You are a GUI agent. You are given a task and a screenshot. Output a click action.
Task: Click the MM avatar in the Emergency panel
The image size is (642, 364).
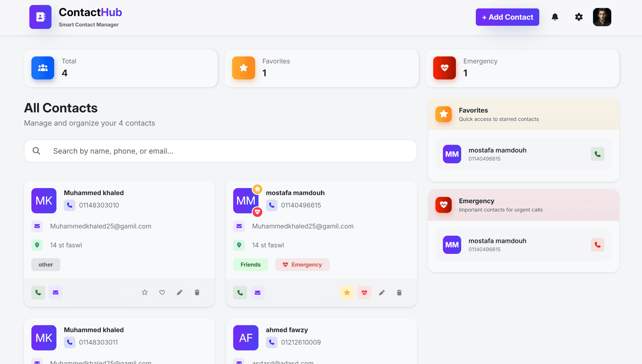click(x=452, y=245)
